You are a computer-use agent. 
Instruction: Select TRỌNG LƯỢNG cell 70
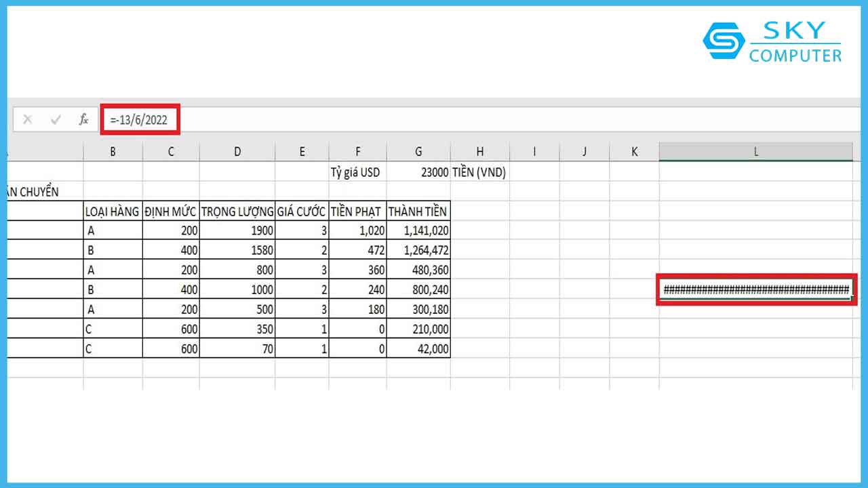237,348
